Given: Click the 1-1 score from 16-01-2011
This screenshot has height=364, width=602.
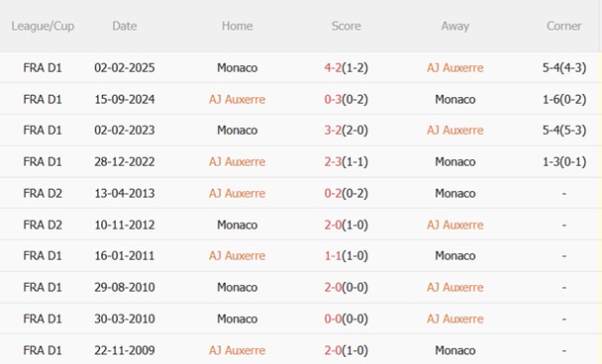Looking at the screenshot, I should (x=333, y=256).
